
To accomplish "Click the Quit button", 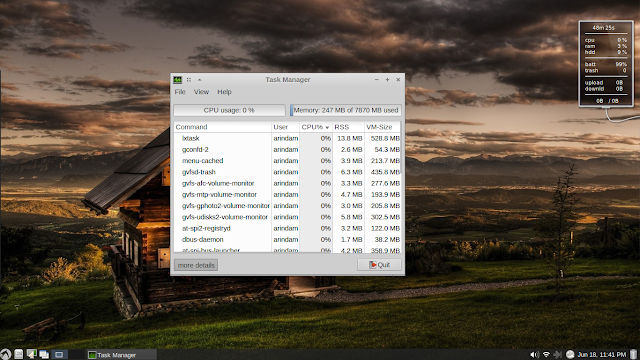I will click(379, 264).
